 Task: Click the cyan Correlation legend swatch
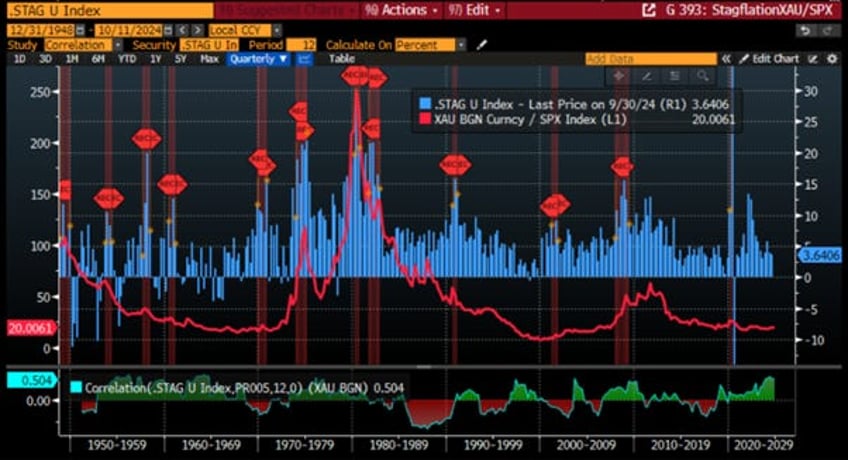(76, 388)
